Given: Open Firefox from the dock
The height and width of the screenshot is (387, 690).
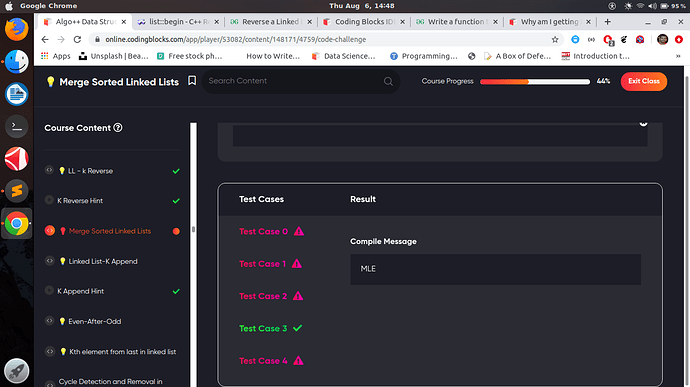Looking at the screenshot, I should [17, 29].
